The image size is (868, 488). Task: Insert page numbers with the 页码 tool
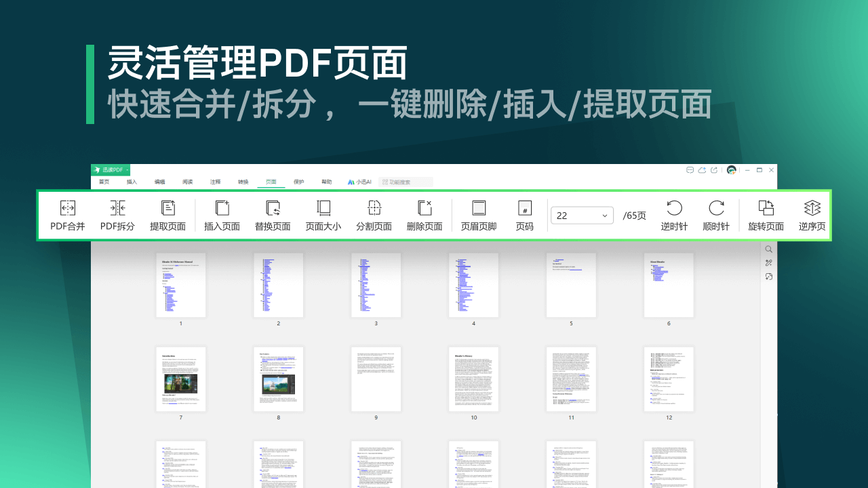[x=524, y=215]
